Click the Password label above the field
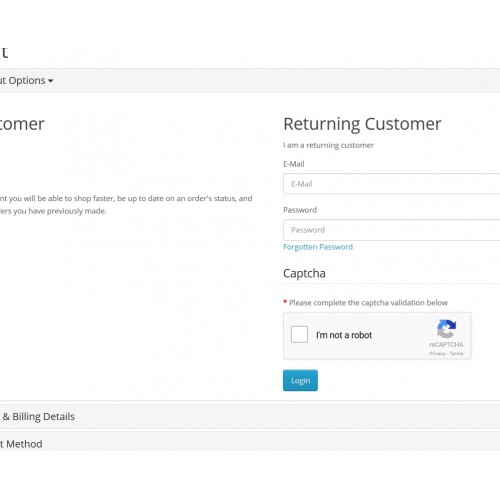The height and width of the screenshot is (500, 500). coord(300,210)
